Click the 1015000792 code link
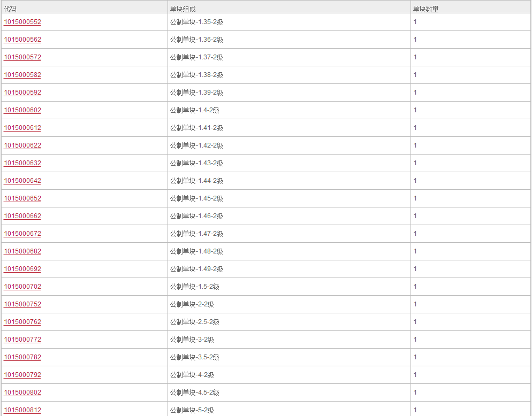Screen dimensions: 532x416 click(x=22, y=375)
